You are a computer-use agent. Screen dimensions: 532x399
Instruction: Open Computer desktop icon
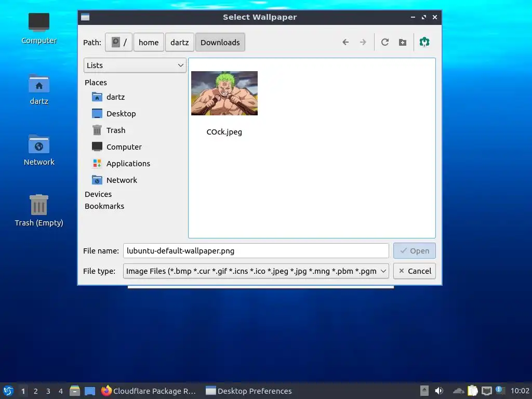(x=38, y=29)
